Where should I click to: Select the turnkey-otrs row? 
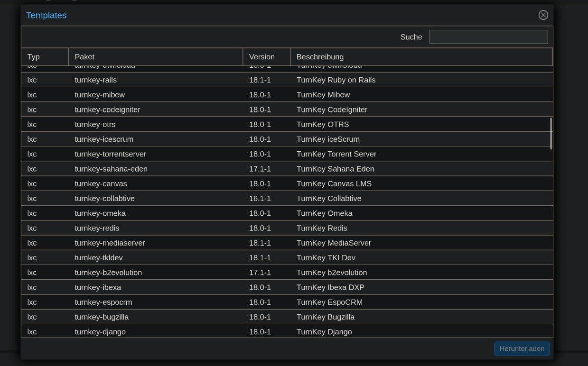(x=95, y=125)
